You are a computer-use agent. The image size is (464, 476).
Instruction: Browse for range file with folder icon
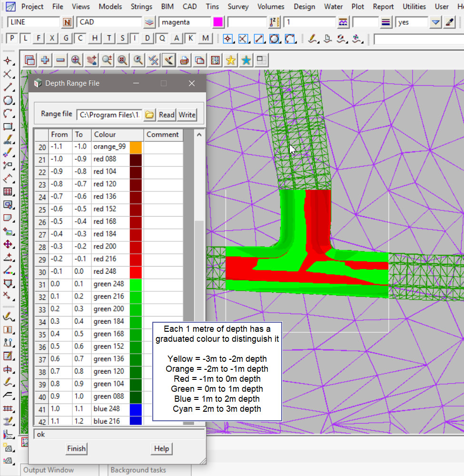pos(150,114)
